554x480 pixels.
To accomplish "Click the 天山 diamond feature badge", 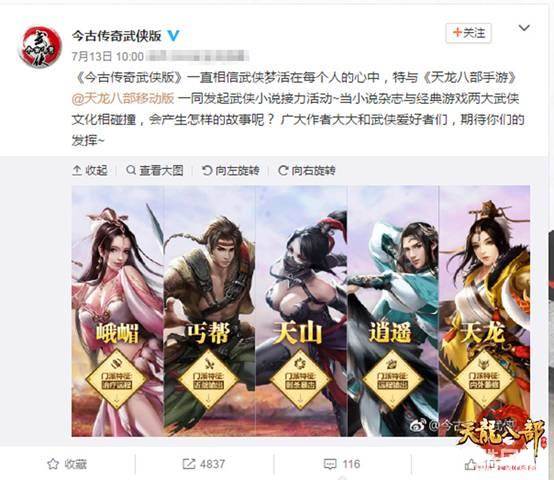I will point(300,379).
